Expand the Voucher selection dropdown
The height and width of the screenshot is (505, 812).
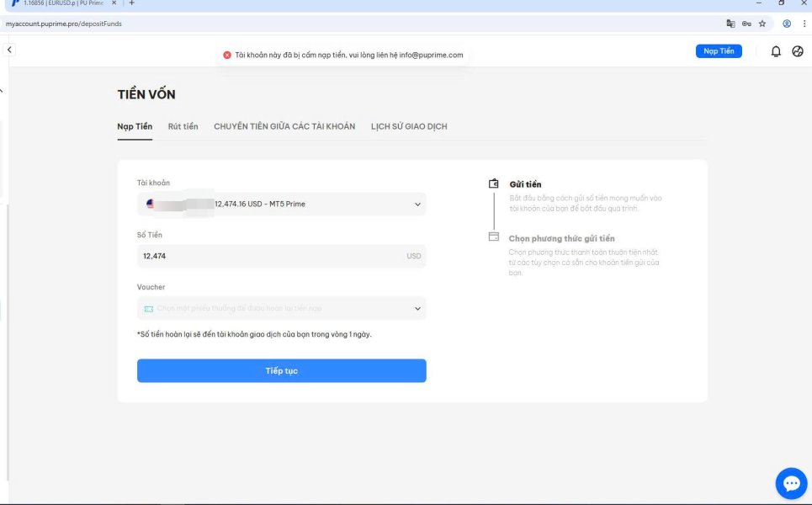pos(281,308)
